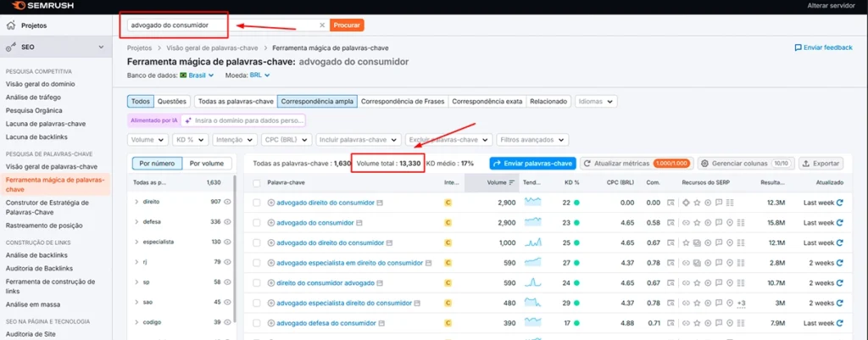The height and width of the screenshot is (340, 868).
Task: Open the Projetos home icon
Action: coord(10,25)
